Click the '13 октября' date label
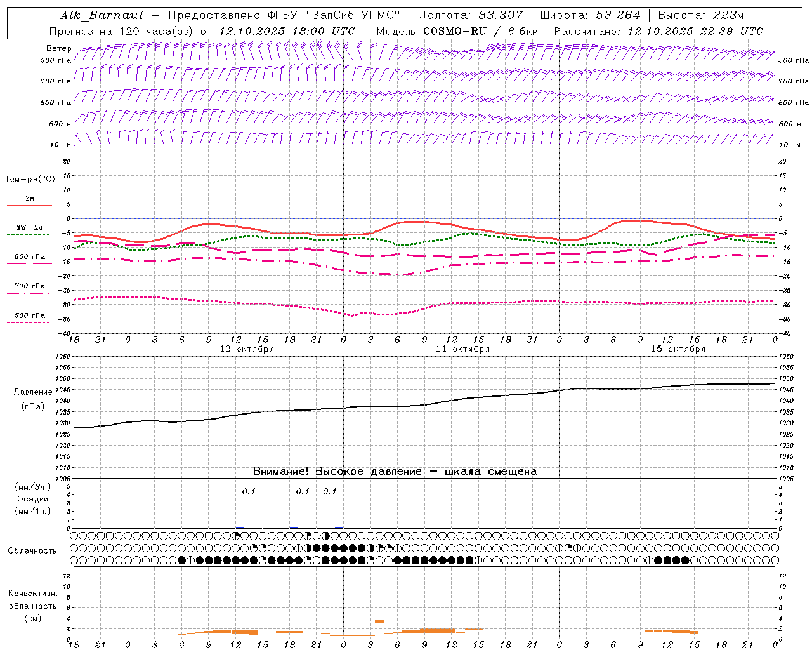The height and width of the screenshot is (650, 812). (x=247, y=349)
